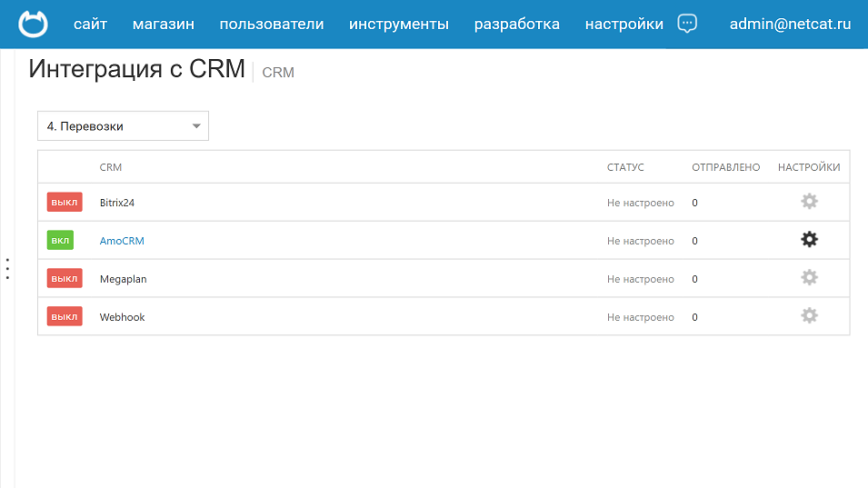The height and width of the screenshot is (488, 868).
Task: Open the chat messages bubble icon
Action: 688,25
